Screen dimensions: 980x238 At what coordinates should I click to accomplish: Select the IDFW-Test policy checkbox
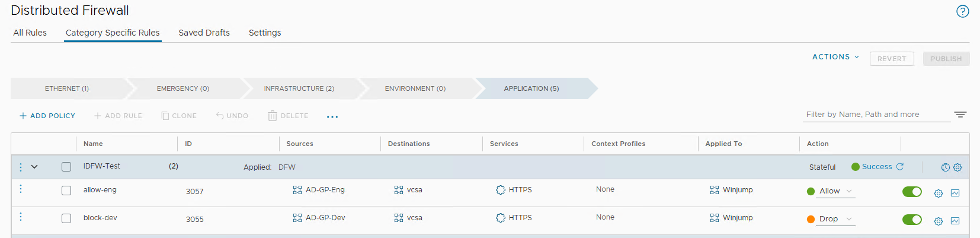pyautogui.click(x=66, y=167)
